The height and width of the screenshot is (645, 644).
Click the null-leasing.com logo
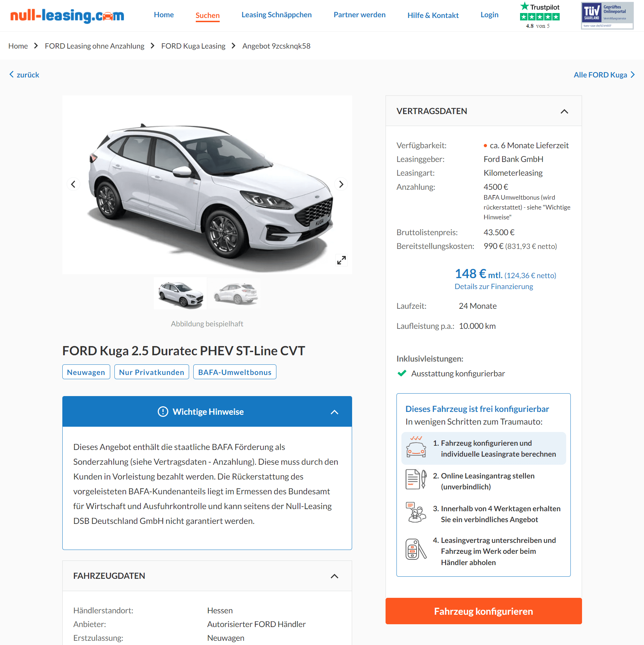click(67, 15)
